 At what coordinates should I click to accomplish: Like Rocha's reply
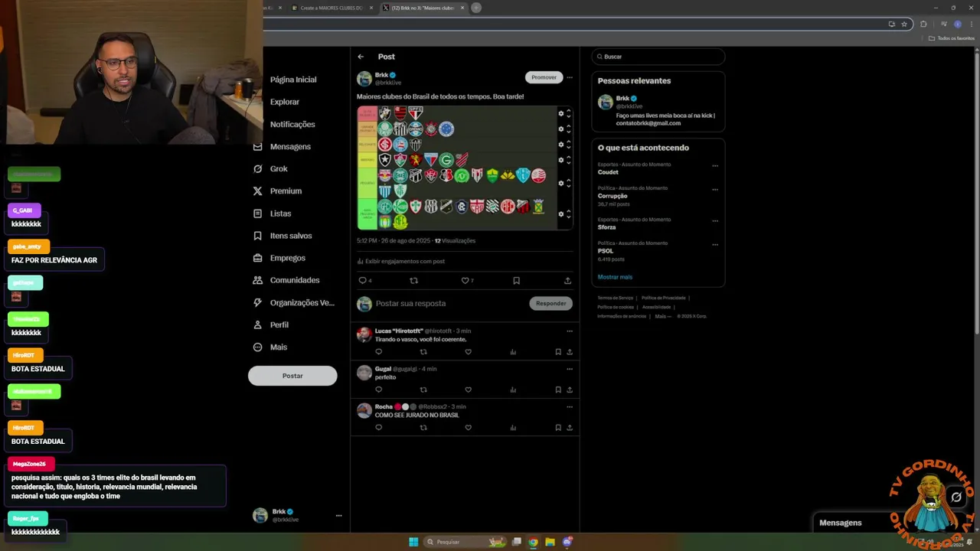pos(468,428)
